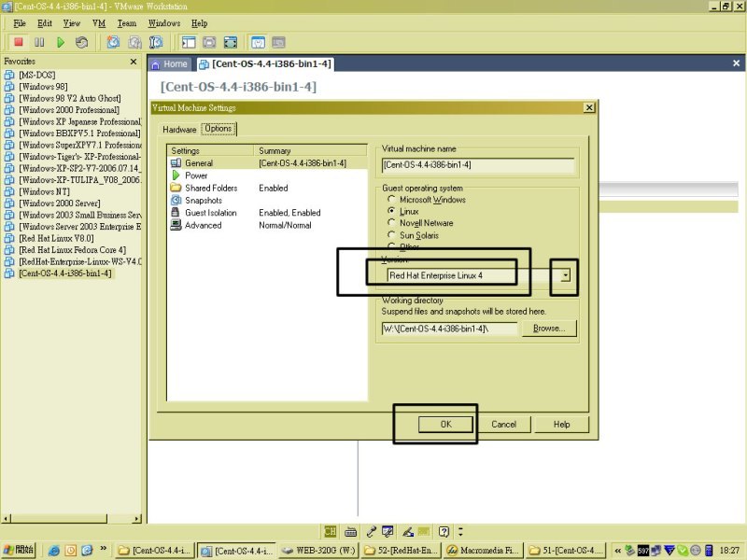
Task: Click the virtual machine name field
Action: [x=478, y=165]
